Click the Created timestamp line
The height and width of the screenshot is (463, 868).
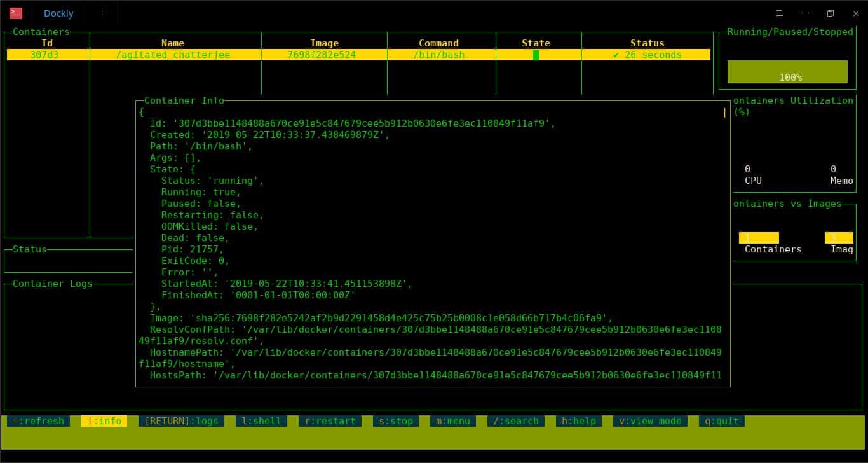coord(269,135)
